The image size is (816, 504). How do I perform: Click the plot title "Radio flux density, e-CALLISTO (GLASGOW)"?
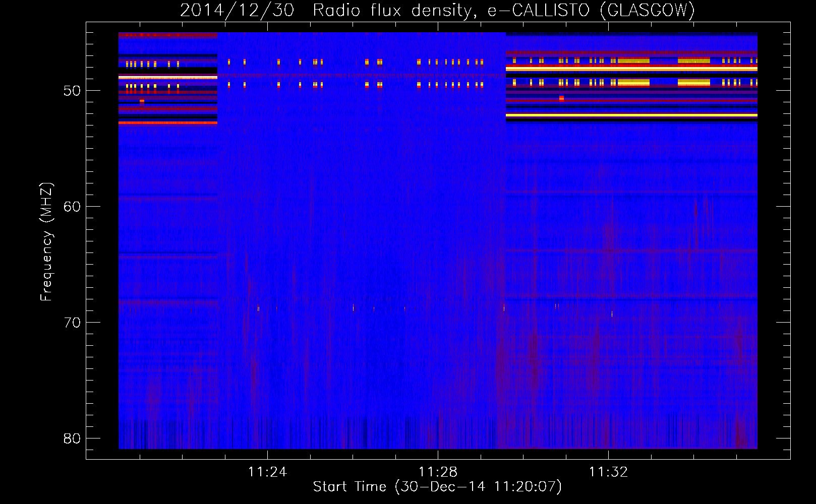point(504,11)
